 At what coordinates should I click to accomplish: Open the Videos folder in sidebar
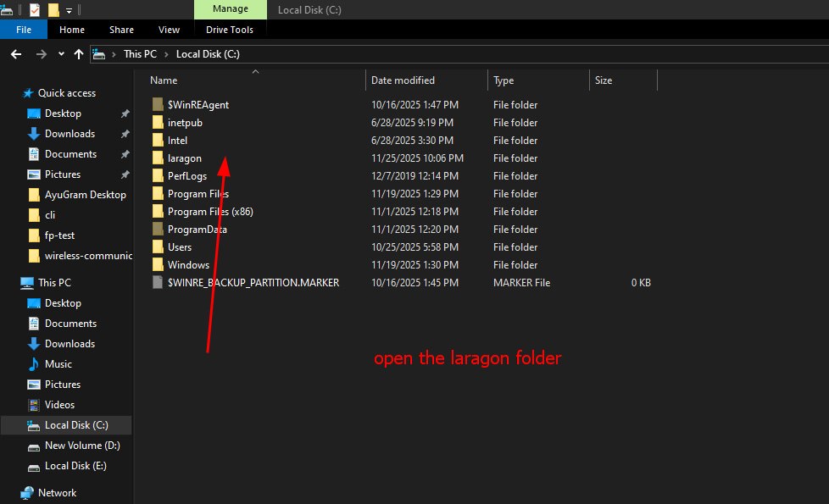[x=59, y=405]
